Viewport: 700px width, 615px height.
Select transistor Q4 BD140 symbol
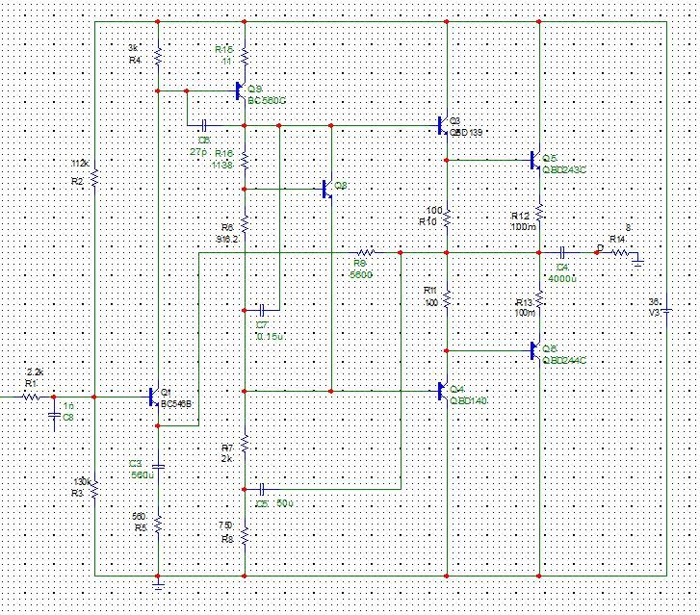click(x=443, y=391)
